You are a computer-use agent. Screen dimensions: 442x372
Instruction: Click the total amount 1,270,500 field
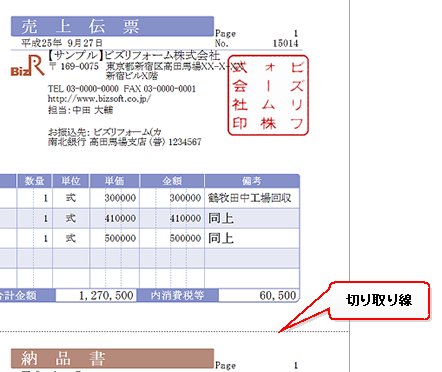(96, 295)
